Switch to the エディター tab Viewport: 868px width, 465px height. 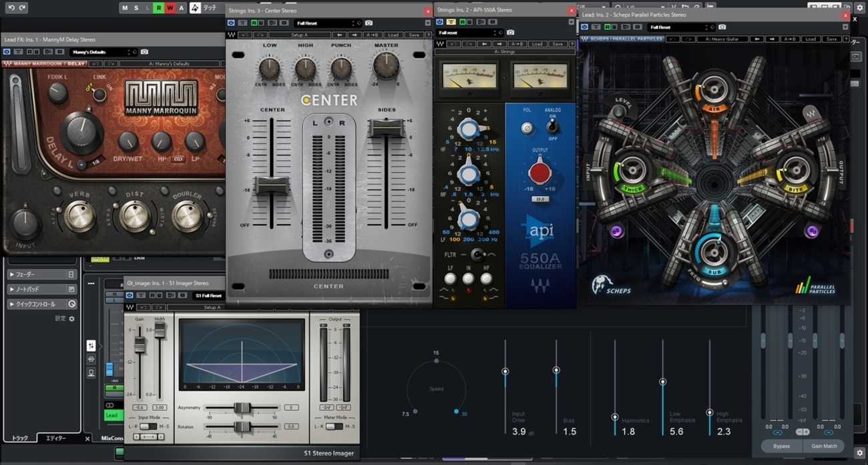pos(56,438)
